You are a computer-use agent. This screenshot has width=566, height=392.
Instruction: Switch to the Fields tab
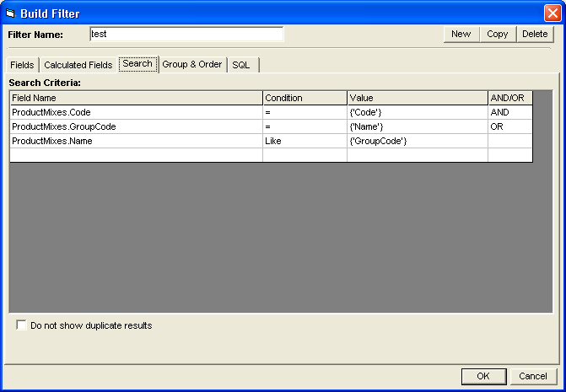pyautogui.click(x=22, y=65)
